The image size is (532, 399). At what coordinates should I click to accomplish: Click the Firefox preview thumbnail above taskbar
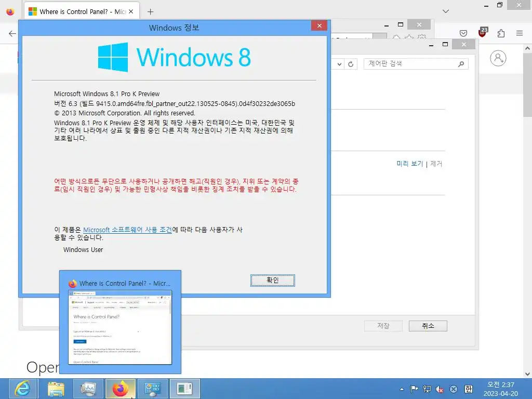(x=120, y=327)
